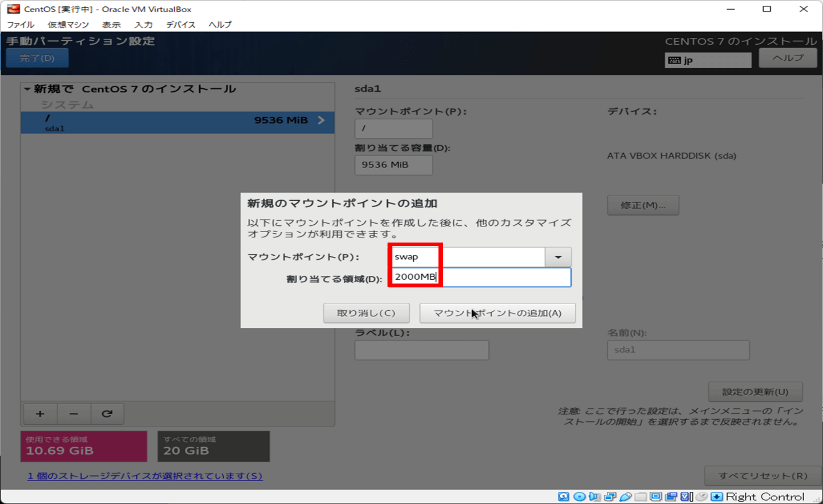The width and height of the screenshot is (823, 504).
Task: Click the マウントポイントの追加(A) button
Action: [497, 313]
